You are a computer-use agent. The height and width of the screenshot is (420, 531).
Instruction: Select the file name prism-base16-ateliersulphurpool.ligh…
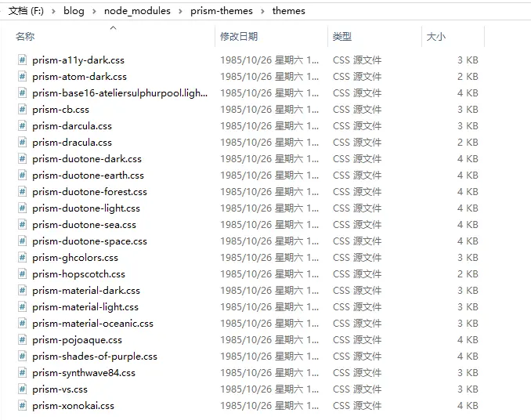tap(120, 93)
